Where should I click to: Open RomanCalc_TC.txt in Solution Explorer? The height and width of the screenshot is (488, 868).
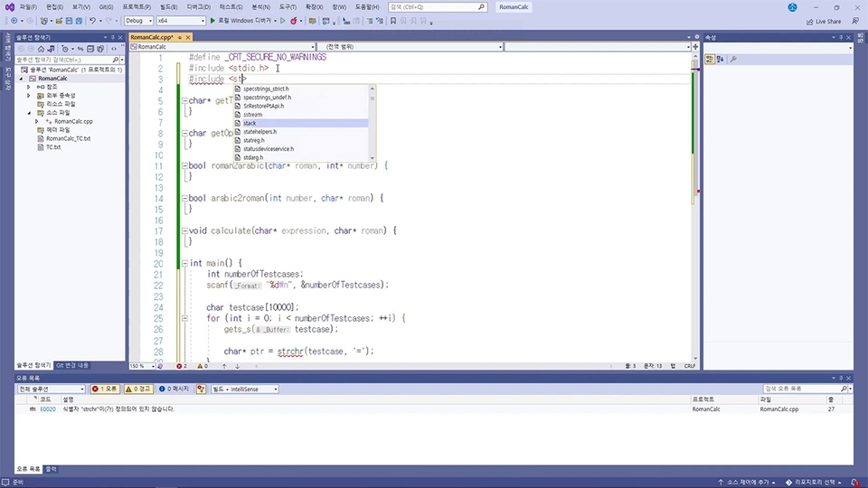point(68,139)
